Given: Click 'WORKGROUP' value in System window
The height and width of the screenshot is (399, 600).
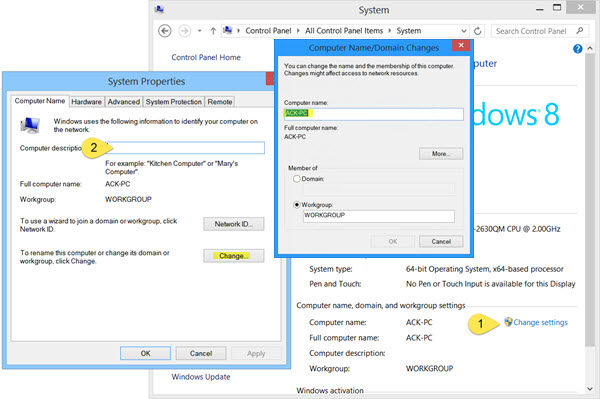Looking at the screenshot, I should tap(429, 368).
